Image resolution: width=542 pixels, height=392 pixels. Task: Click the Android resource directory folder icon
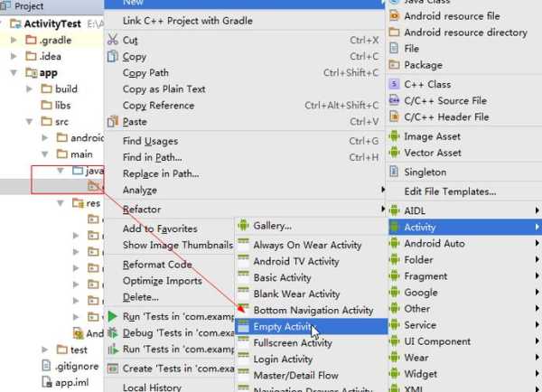coord(395,32)
